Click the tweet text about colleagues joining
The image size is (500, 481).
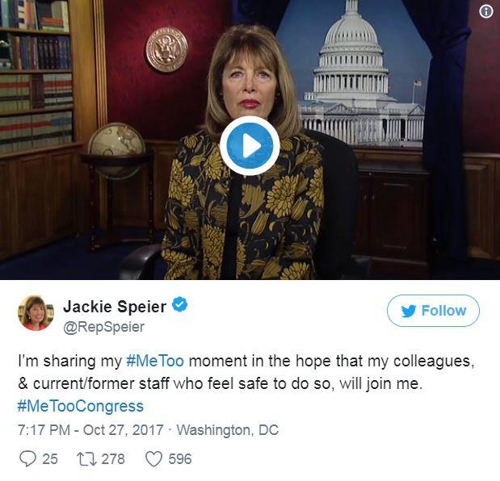click(x=246, y=372)
